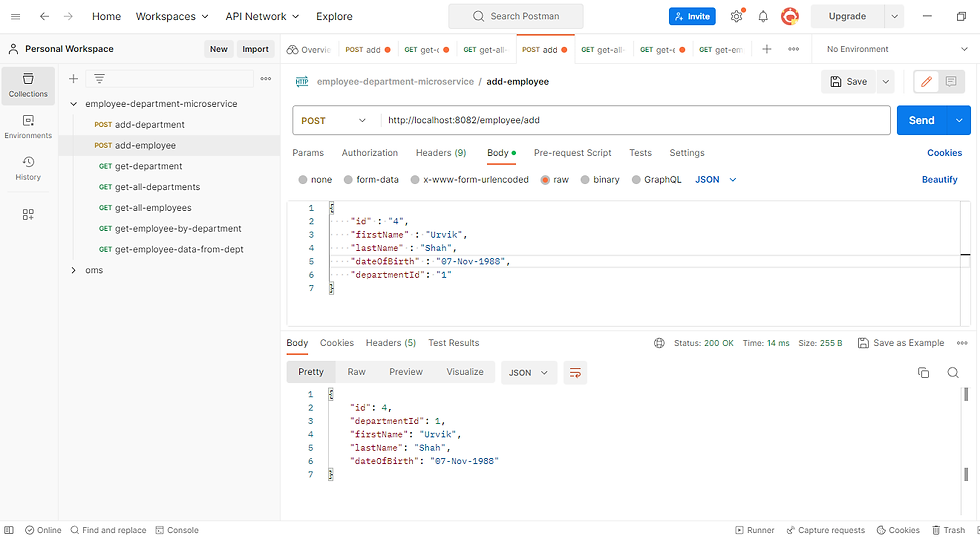Switch to the Headers (9) request tab
The width and height of the screenshot is (980, 539).
click(x=441, y=153)
